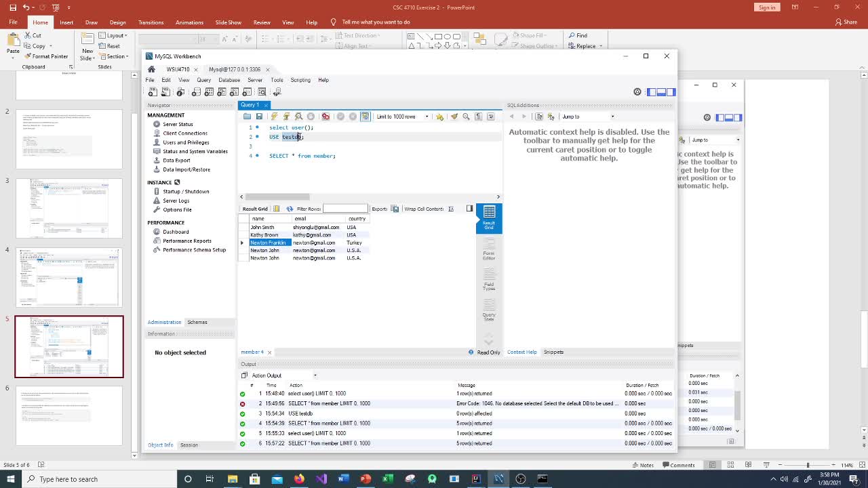This screenshot has width=868, height=488.
Task: Open the Scripting menu in Workbench
Action: coord(300,80)
